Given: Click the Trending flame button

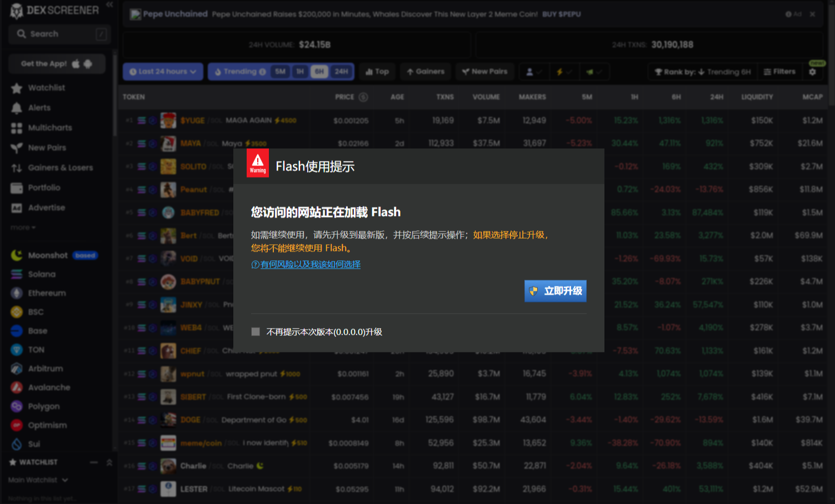Looking at the screenshot, I should 239,72.
